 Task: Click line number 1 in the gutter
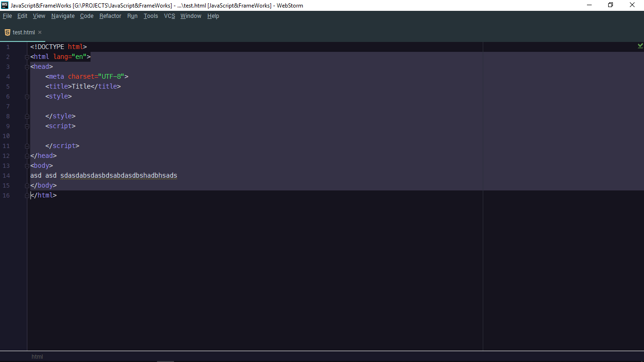(8, 47)
